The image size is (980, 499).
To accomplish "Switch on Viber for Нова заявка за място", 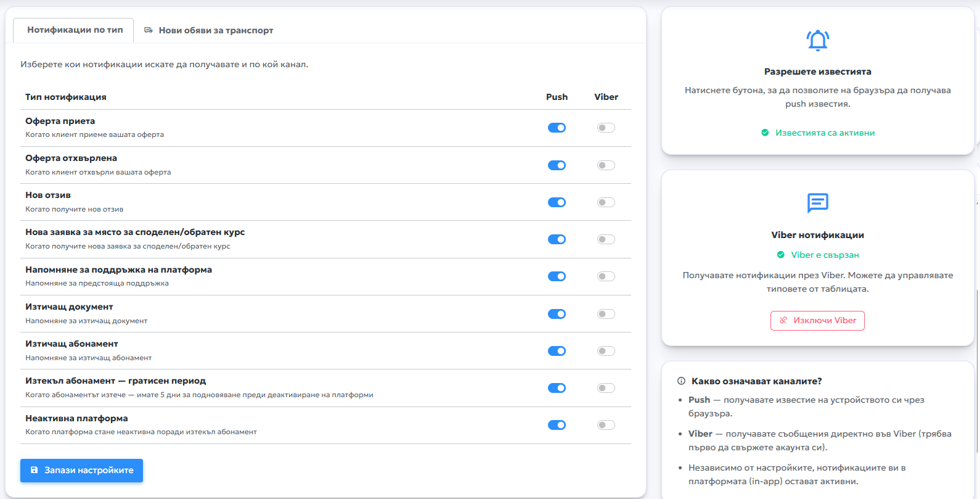I will 606,239.
